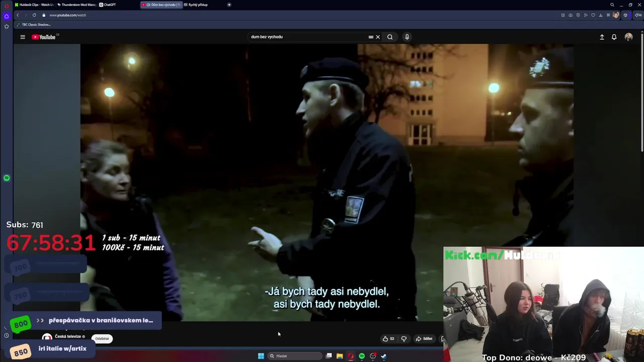Open YouTube notifications bell

pyautogui.click(x=614, y=37)
